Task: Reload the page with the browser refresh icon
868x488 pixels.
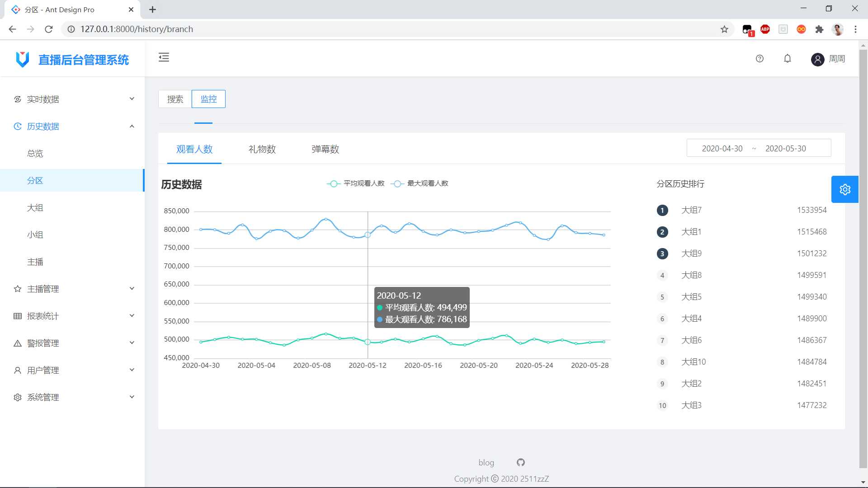Action: 49,29
